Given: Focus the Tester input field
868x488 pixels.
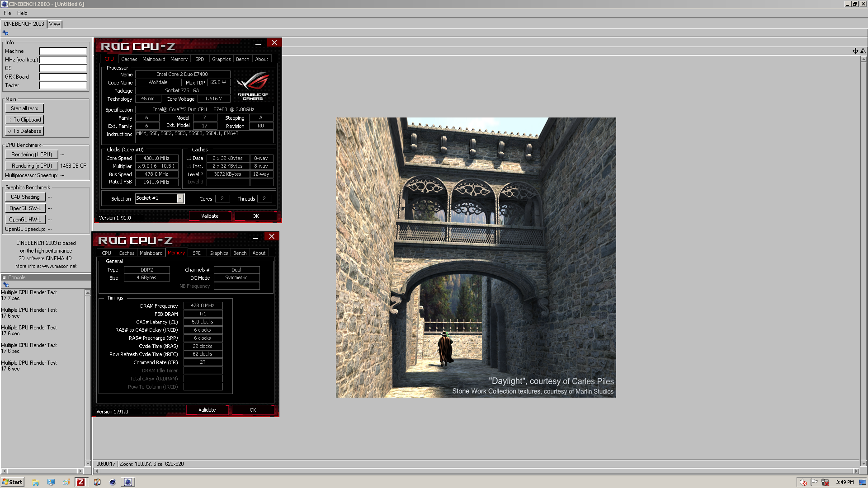Looking at the screenshot, I should point(63,85).
